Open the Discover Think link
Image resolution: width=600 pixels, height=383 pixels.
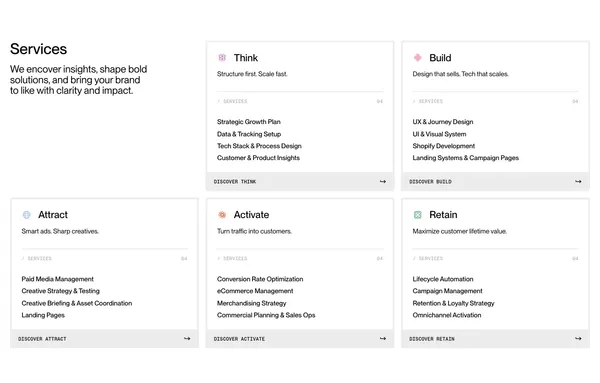click(300, 181)
